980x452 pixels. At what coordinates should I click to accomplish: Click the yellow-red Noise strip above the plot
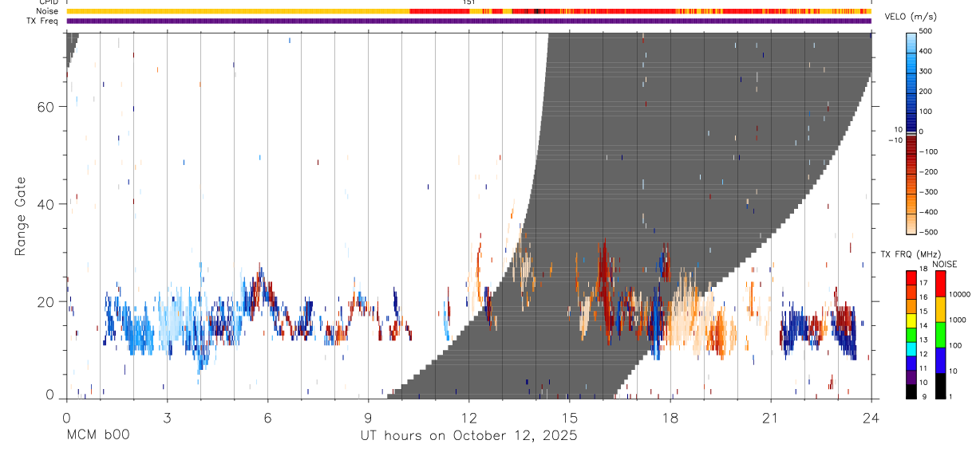[469, 11]
